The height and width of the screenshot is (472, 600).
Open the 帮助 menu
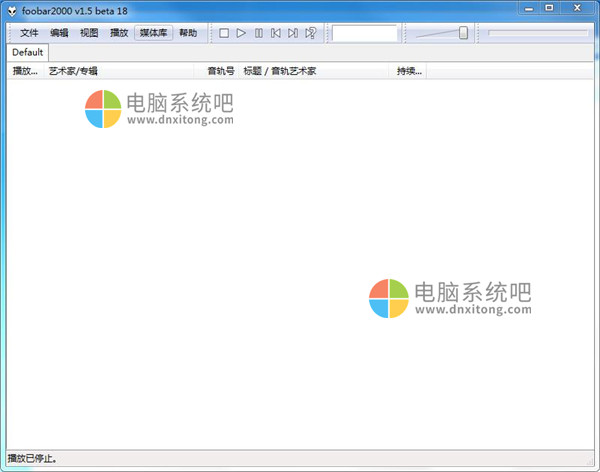(x=188, y=33)
